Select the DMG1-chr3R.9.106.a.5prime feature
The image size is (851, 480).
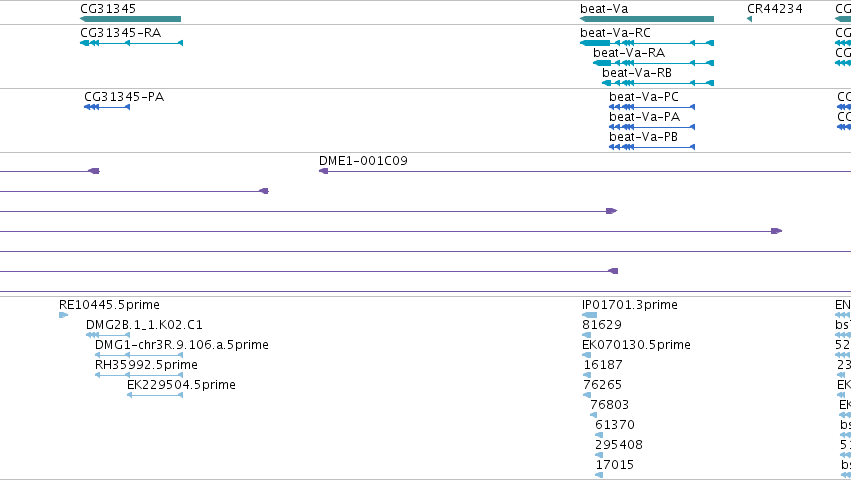(x=139, y=355)
